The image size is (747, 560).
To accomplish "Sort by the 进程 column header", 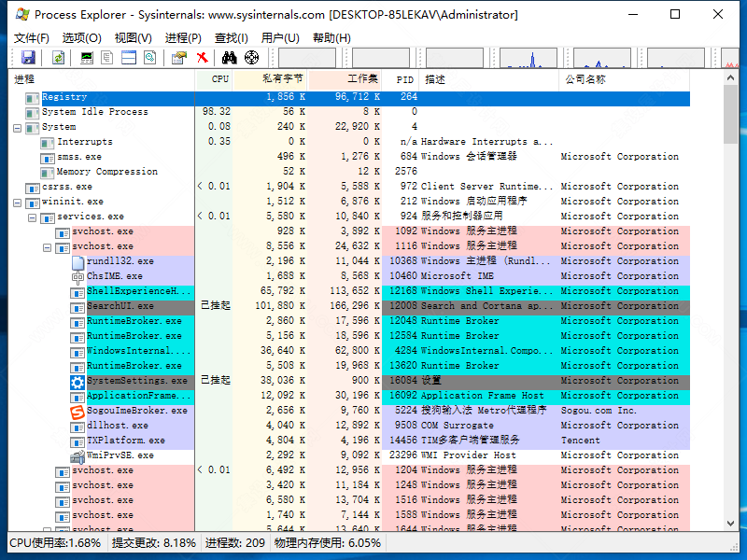I will click(x=102, y=79).
